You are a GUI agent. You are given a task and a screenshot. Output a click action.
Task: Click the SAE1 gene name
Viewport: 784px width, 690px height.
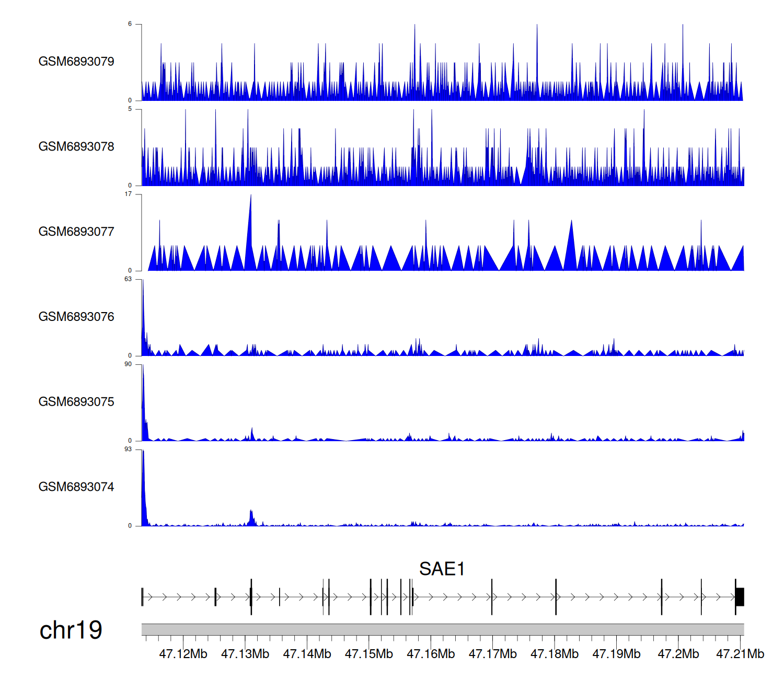pos(442,569)
